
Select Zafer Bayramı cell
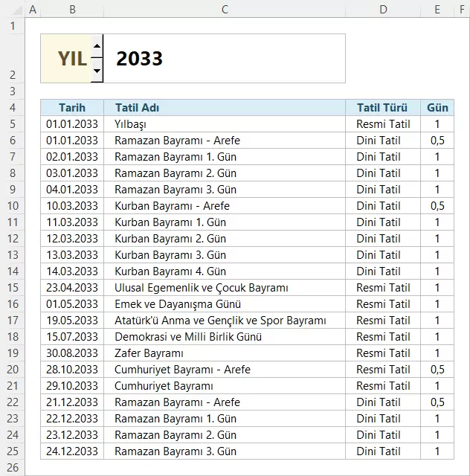(x=225, y=353)
